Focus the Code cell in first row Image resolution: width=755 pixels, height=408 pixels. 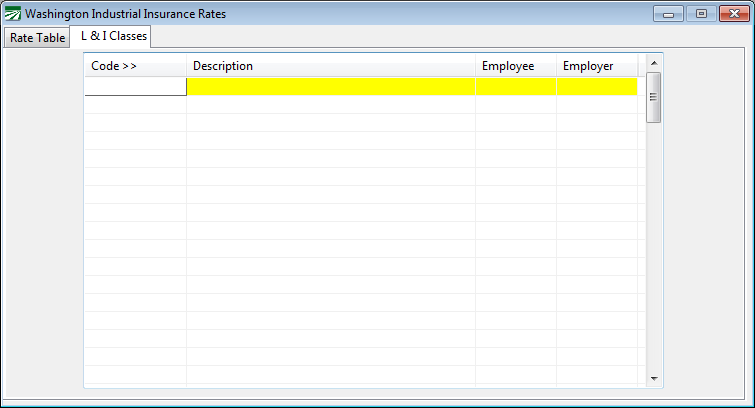[136, 87]
